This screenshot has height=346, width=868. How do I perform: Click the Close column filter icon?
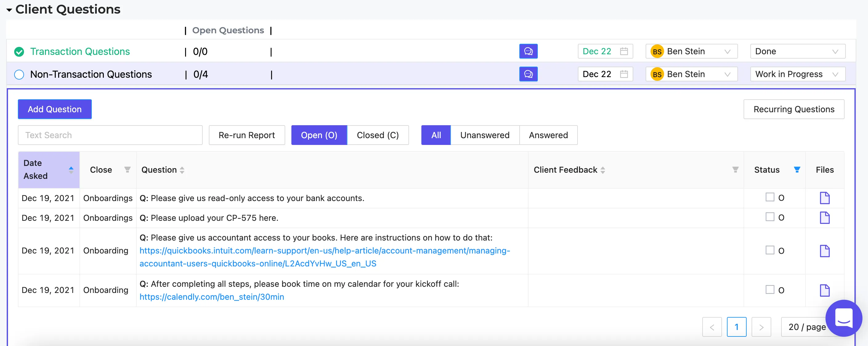(128, 170)
